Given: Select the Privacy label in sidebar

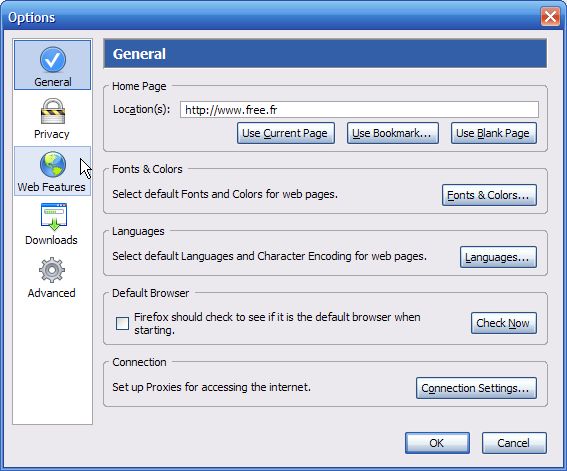Looking at the screenshot, I should pyautogui.click(x=52, y=134).
